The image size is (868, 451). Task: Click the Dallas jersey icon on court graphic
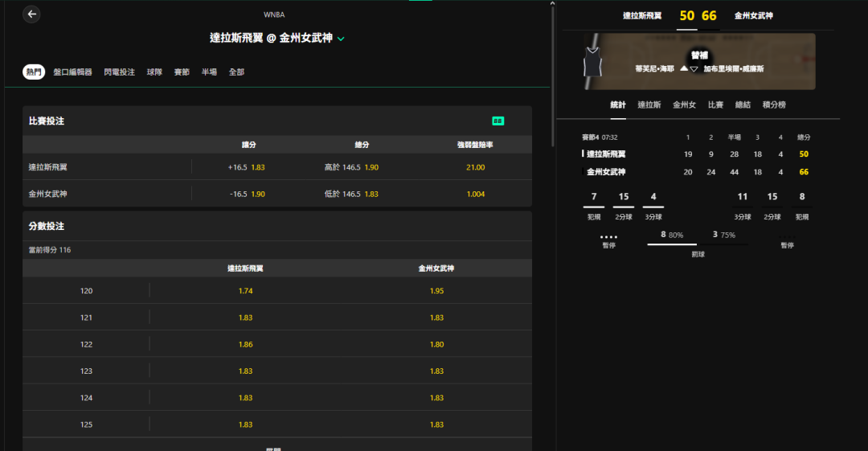coord(592,61)
